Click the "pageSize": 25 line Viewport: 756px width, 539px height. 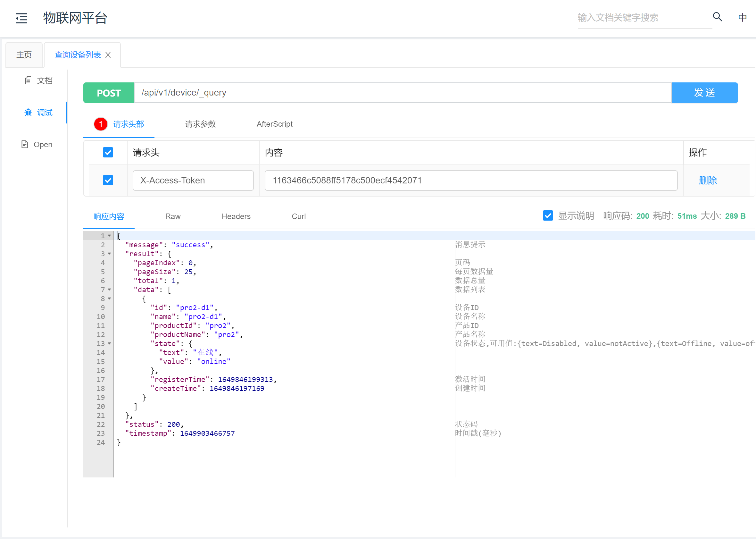click(x=165, y=272)
